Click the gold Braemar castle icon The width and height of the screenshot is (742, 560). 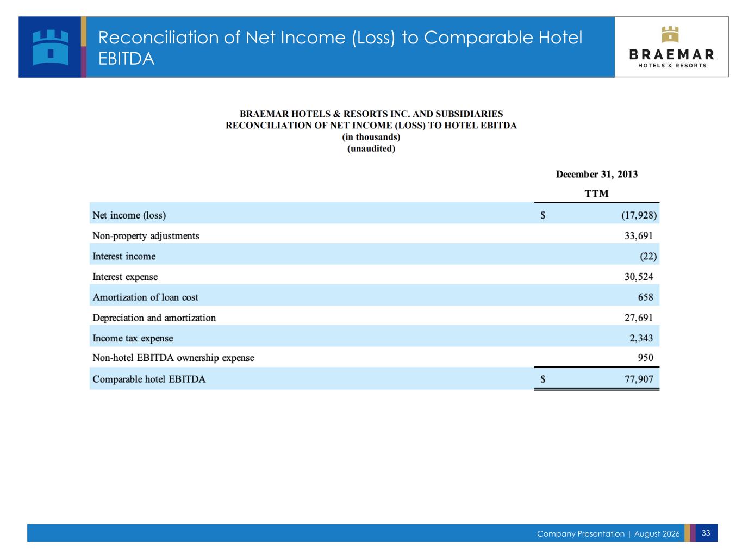[671, 34]
